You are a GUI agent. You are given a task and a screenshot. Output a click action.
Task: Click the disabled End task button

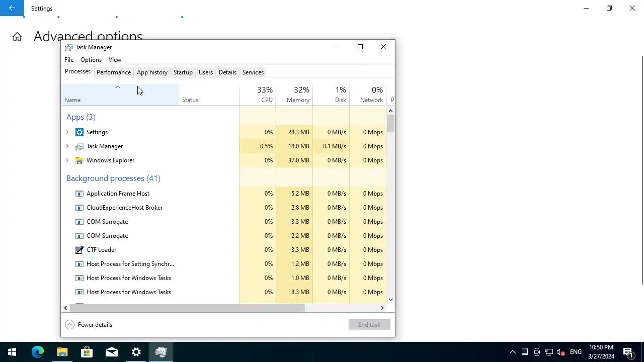[369, 325]
